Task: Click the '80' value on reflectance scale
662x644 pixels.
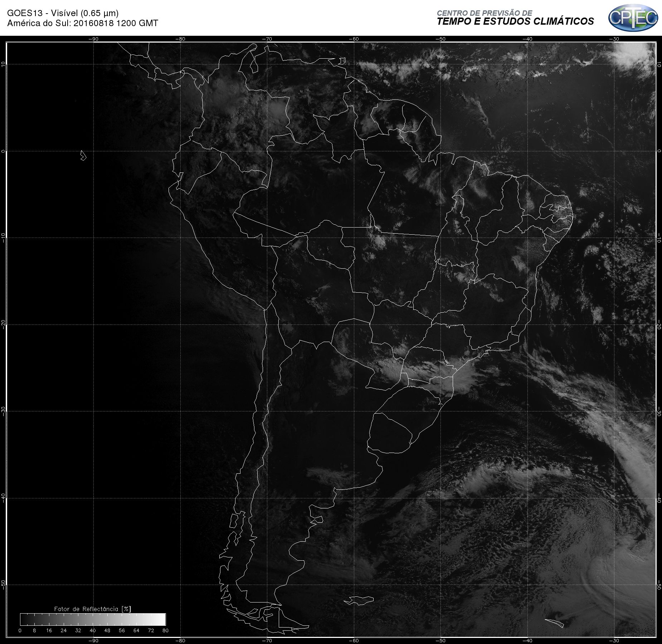Action: tap(165, 630)
